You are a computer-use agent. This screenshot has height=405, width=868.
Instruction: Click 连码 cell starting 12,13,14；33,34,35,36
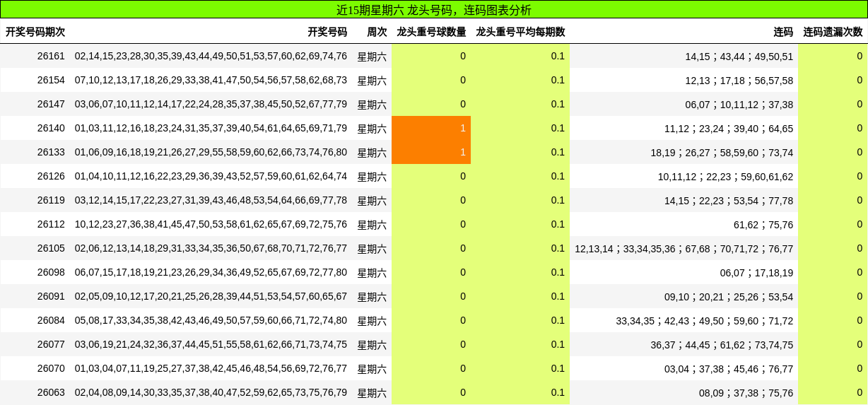click(x=684, y=249)
